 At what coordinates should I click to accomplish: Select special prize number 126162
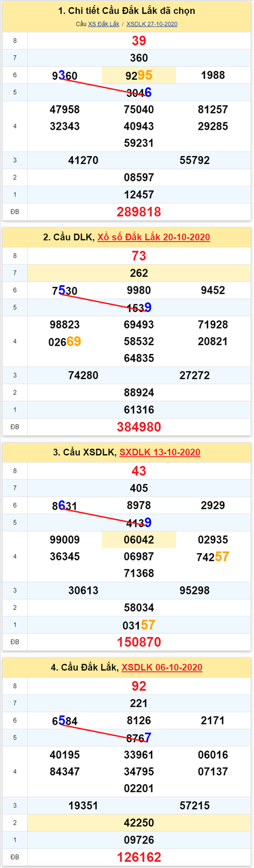[x=139, y=857]
